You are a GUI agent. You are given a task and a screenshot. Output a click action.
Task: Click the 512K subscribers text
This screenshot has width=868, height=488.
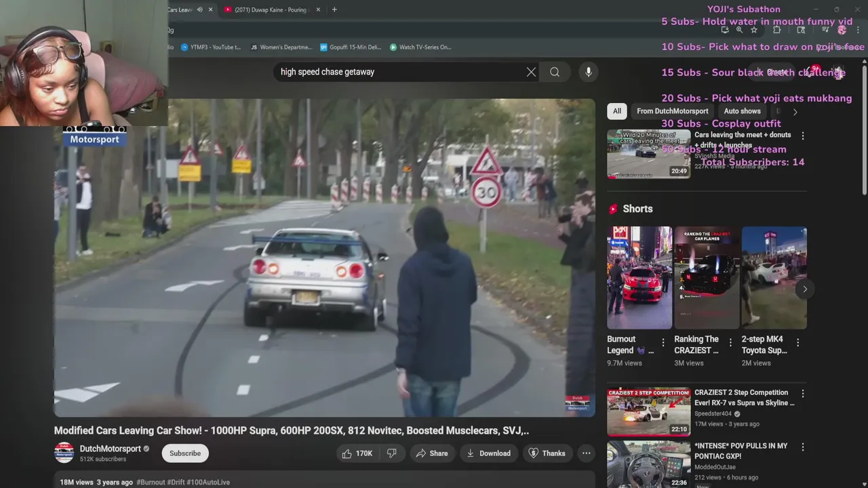click(103, 459)
